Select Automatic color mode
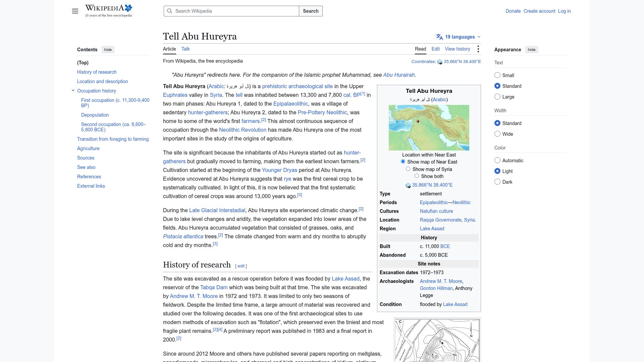The image size is (644, 362). pyautogui.click(x=497, y=161)
